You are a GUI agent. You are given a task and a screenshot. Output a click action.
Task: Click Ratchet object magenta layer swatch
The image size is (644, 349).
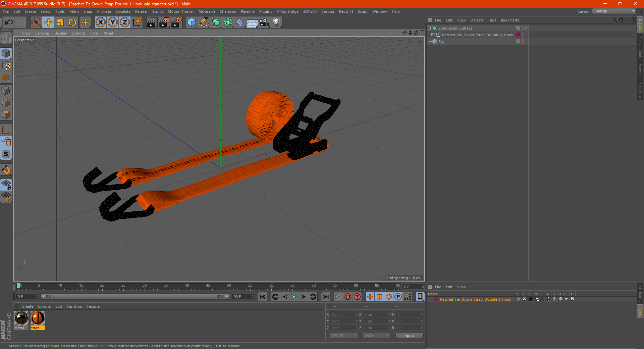point(518,35)
